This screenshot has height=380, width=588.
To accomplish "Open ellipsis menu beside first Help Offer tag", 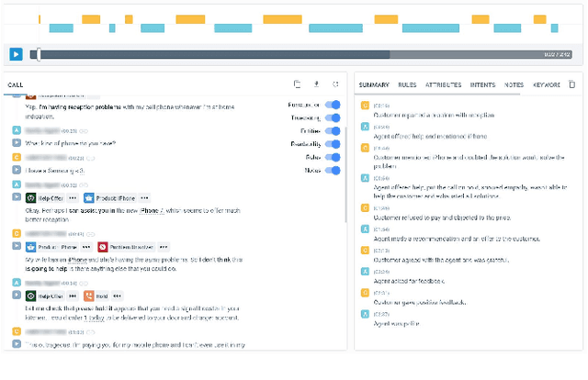I will tap(71, 197).
